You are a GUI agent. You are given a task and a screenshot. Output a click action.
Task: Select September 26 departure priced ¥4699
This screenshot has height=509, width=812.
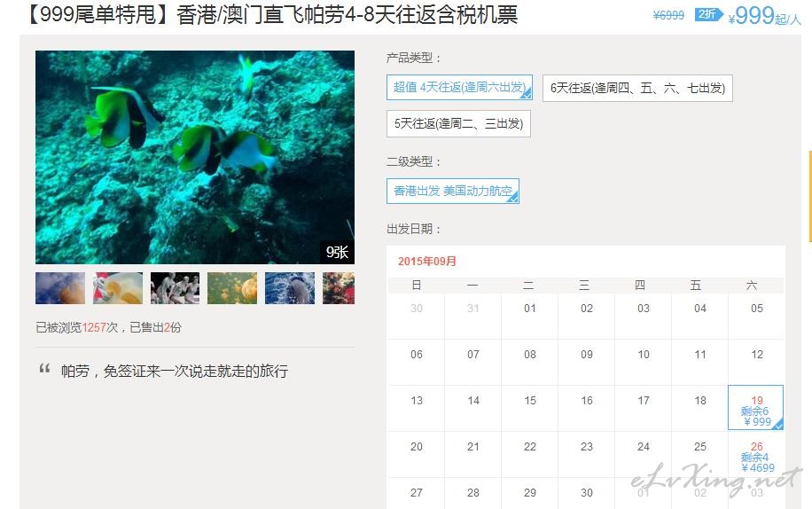click(x=756, y=454)
